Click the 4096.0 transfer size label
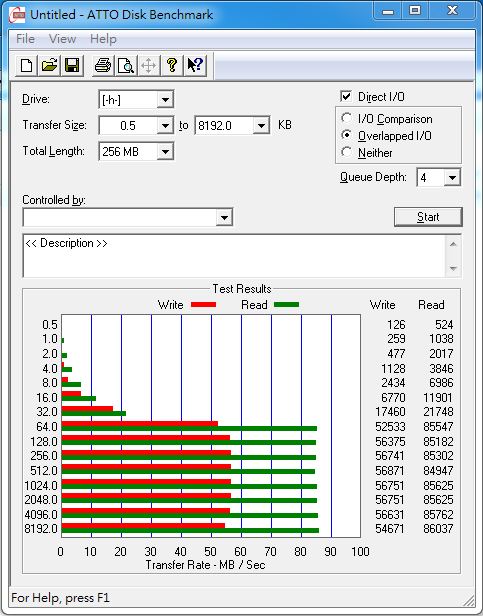This screenshot has width=483, height=616. [41, 514]
